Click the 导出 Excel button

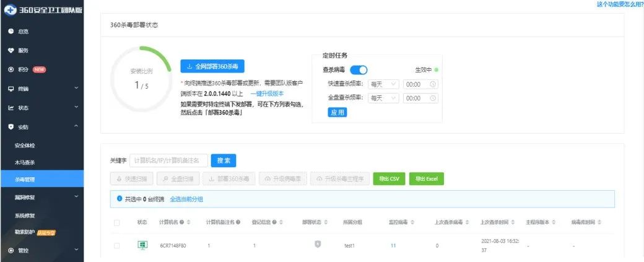coord(426,178)
